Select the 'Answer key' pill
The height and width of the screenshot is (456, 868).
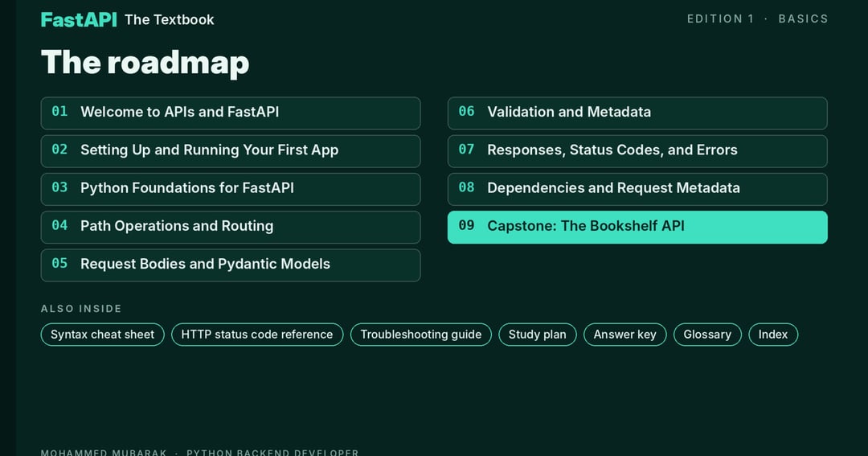pyautogui.click(x=625, y=335)
